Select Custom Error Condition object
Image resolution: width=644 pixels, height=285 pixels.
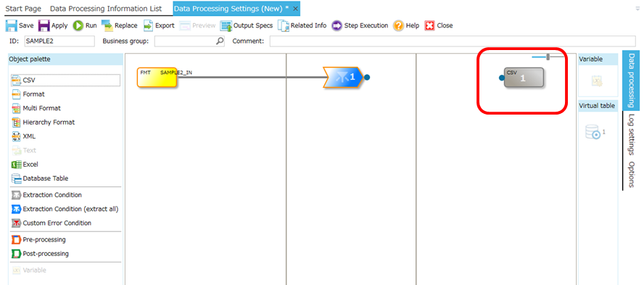(x=51, y=223)
